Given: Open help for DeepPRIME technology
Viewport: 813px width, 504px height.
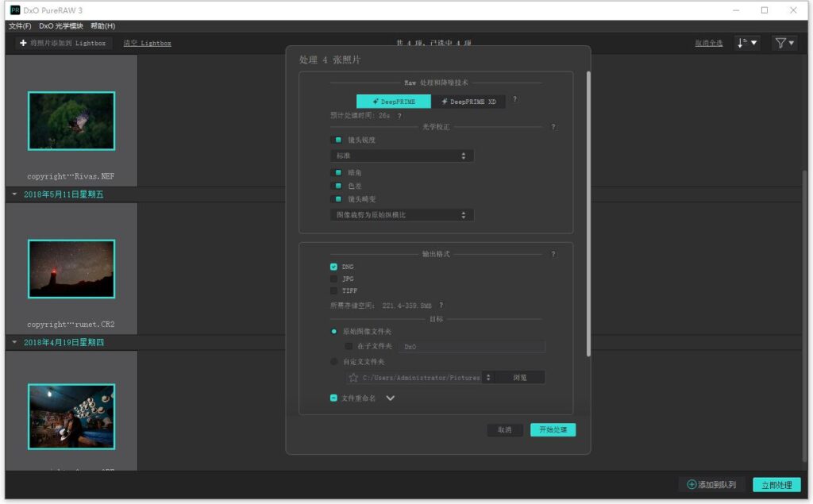Looking at the screenshot, I should coord(514,99).
